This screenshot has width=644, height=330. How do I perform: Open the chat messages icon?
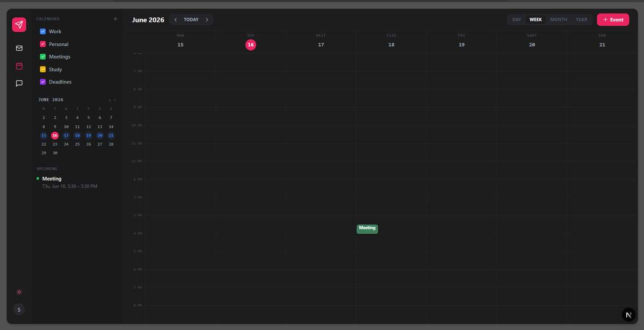pos(19,83)
